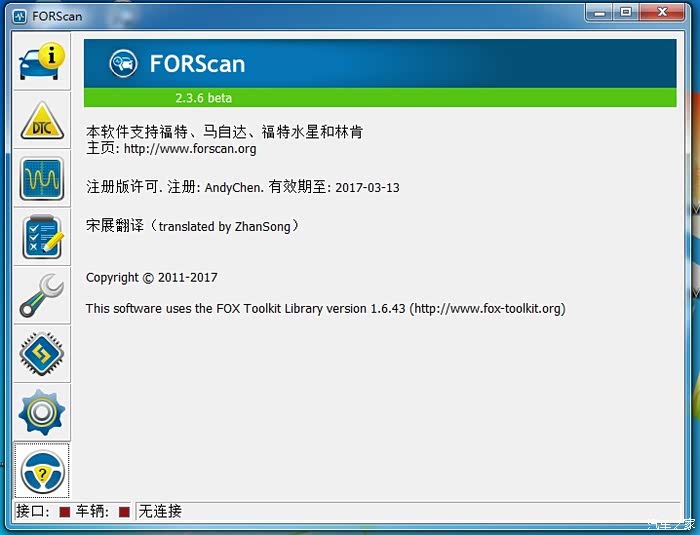Click the forscan.org homepage URL
700x535 pixels.
[x=190, y=148]
